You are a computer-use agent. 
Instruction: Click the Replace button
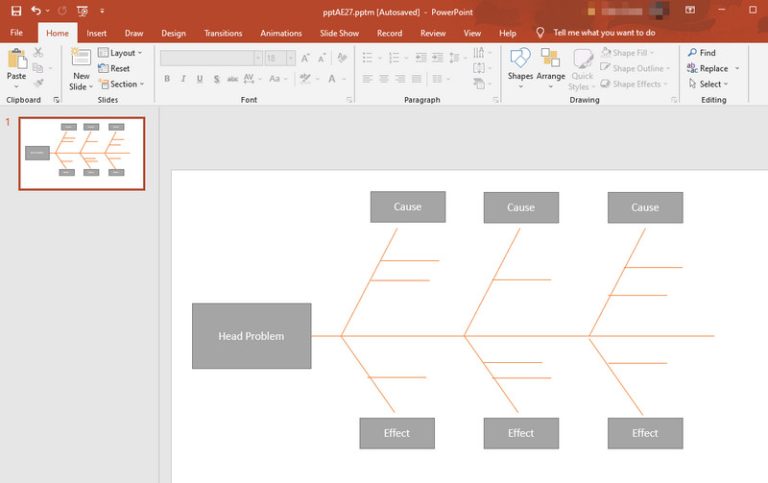(x=708, y=69)
